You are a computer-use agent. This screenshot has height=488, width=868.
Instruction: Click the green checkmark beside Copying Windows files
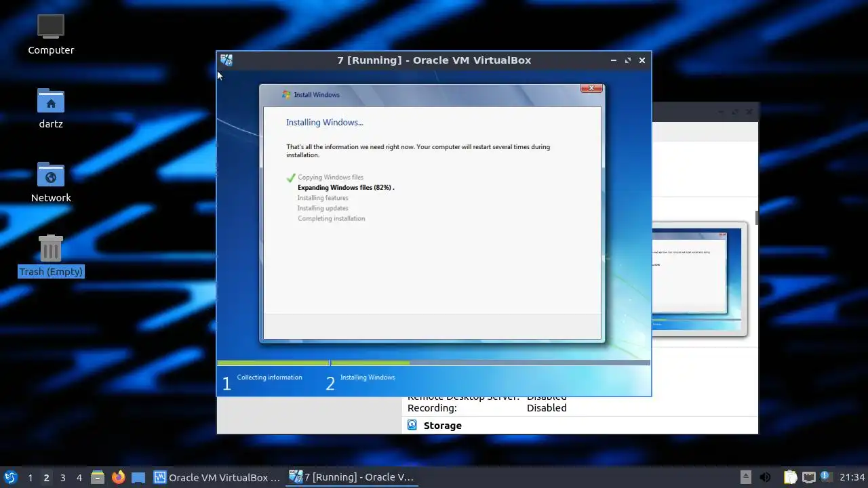[x=291, y=178]
